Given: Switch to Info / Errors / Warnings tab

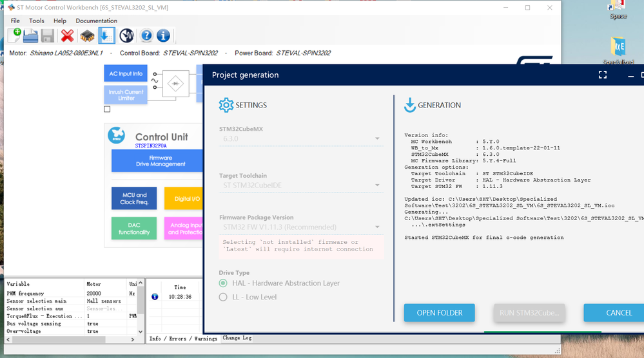Looking at the screenshot, I should (x=183, y=339).
